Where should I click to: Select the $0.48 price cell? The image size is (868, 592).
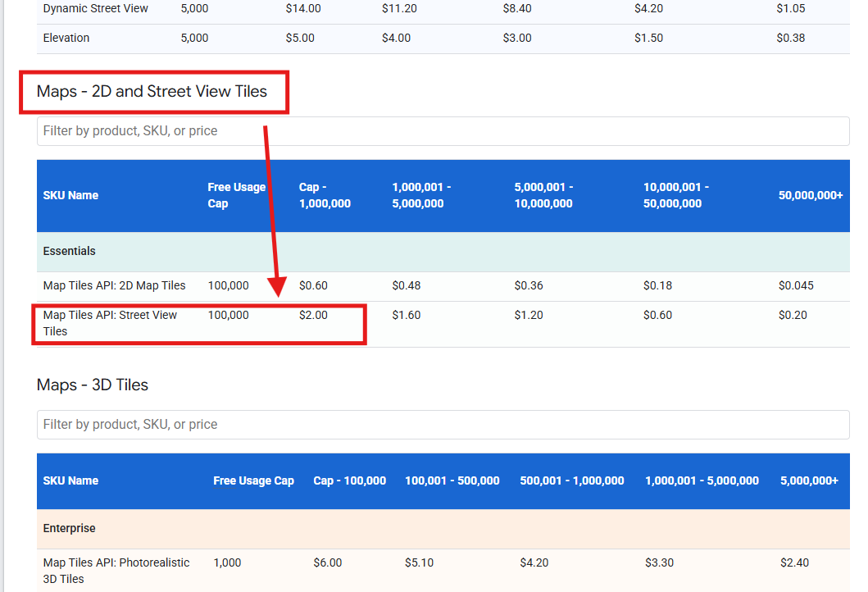point(407,286)
